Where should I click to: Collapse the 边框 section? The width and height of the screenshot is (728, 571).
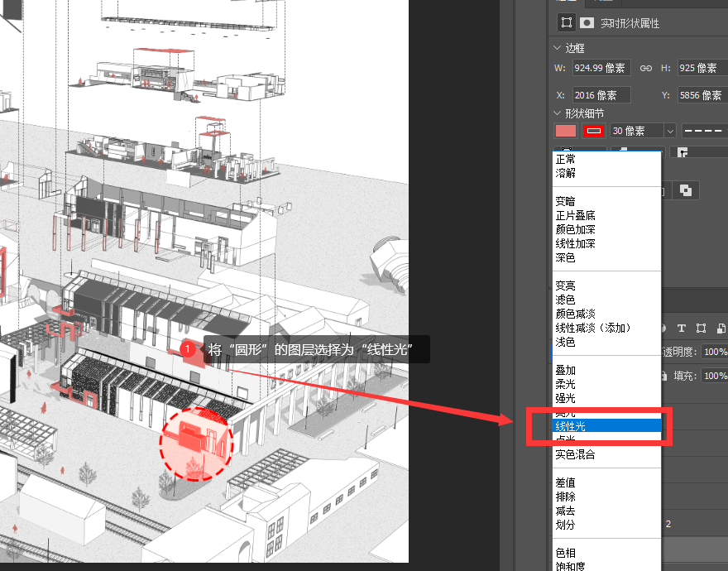558,48
